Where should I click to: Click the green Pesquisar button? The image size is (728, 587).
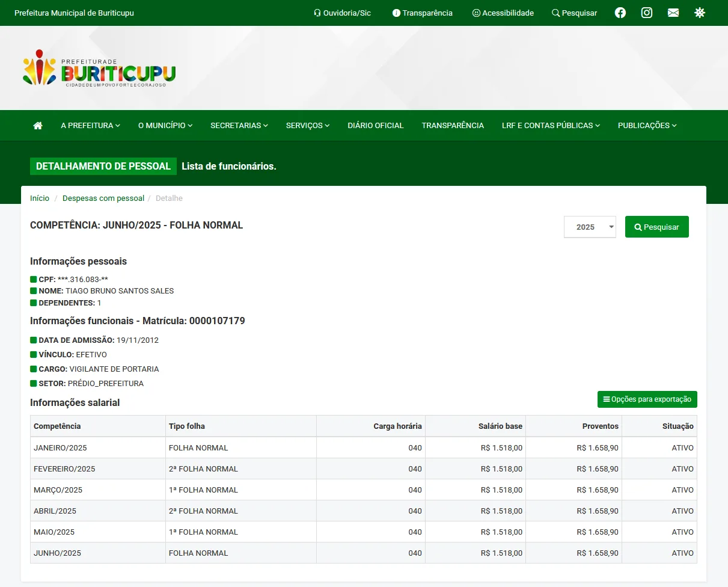[656, 227]
